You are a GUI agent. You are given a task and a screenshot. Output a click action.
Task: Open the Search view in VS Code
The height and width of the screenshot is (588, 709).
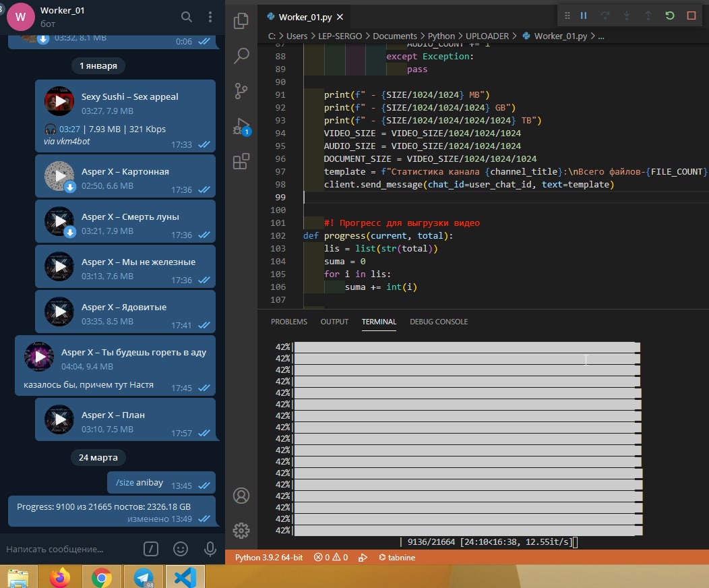241,56
